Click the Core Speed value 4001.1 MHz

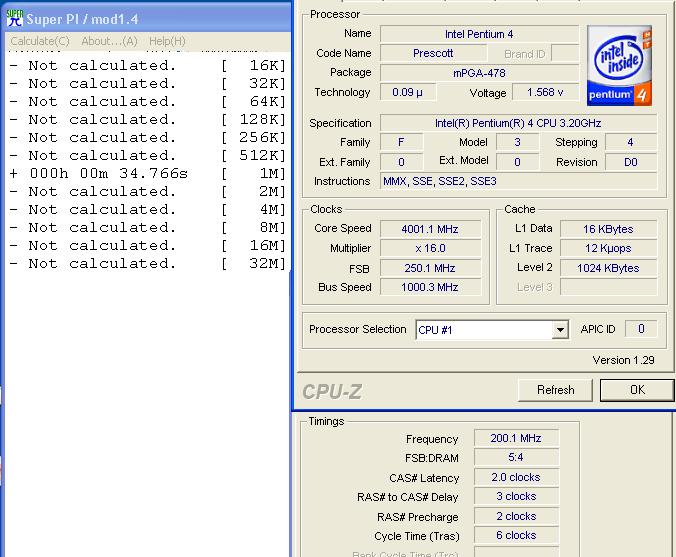coord(430,229)
